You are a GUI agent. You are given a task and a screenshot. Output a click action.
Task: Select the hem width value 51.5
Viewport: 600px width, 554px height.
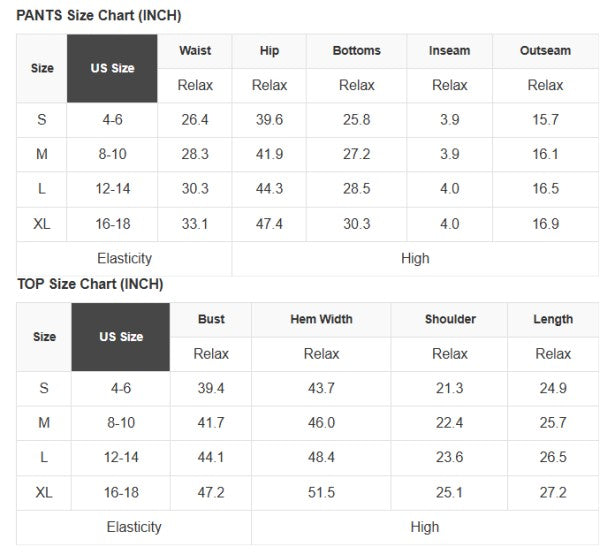pyautogui.click(x=321, y=493)
